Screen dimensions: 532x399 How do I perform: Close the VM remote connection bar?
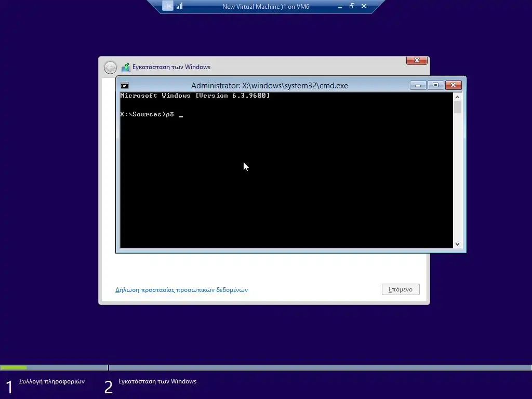[x=364, y=6]
